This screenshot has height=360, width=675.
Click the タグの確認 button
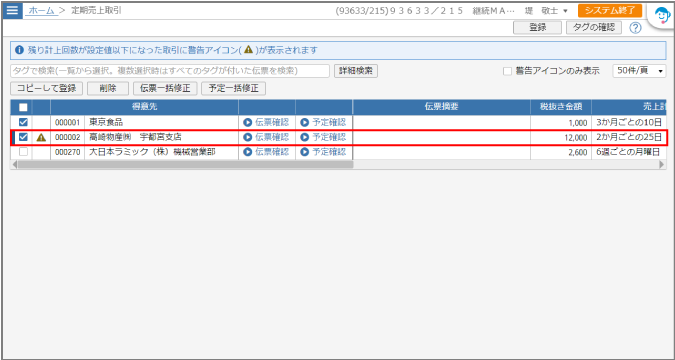pos(594,28)
